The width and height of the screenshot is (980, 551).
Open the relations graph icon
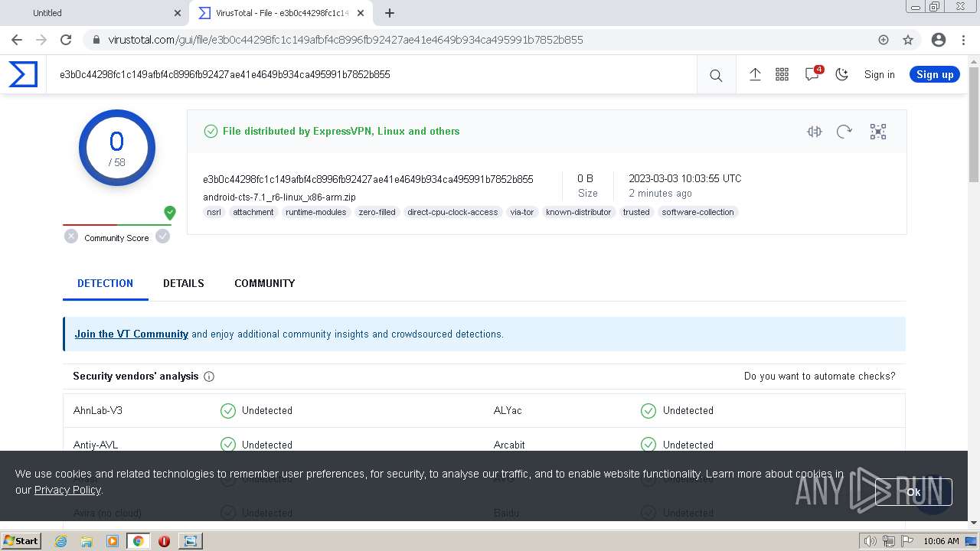click(x=878, y=132)
